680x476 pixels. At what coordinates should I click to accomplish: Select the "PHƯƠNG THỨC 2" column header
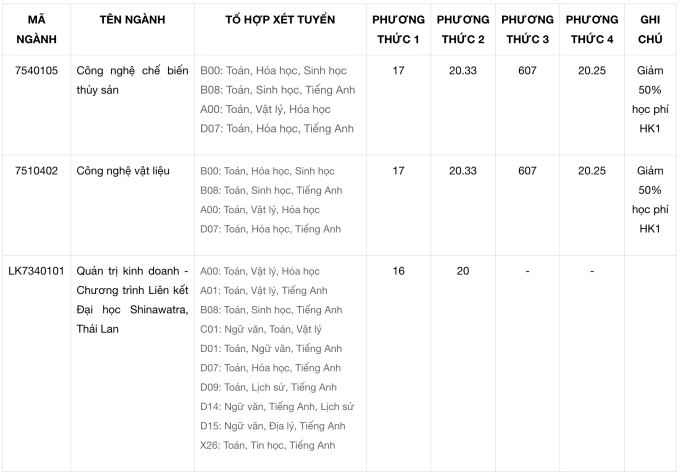pos(463,28)
